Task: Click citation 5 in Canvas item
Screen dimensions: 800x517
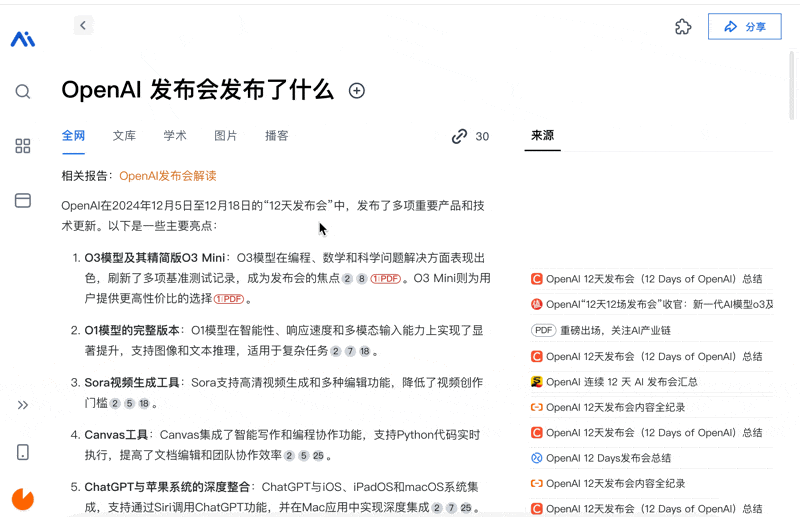Action: (x=304, y=456)
